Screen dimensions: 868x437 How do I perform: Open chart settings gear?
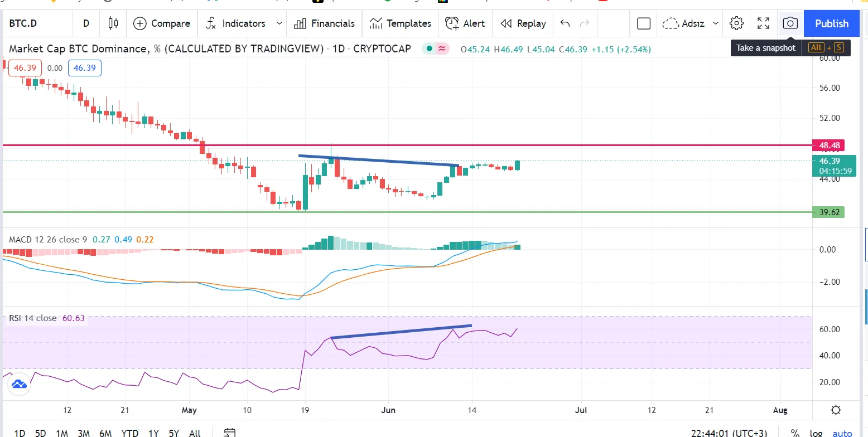(737, 23)
